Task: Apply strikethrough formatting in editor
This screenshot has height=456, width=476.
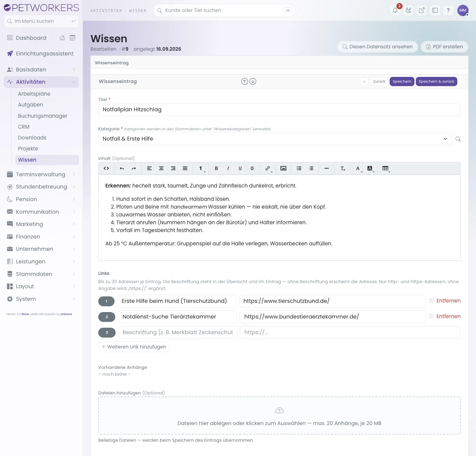Action: pyautogui.click(x=252, y=168)
